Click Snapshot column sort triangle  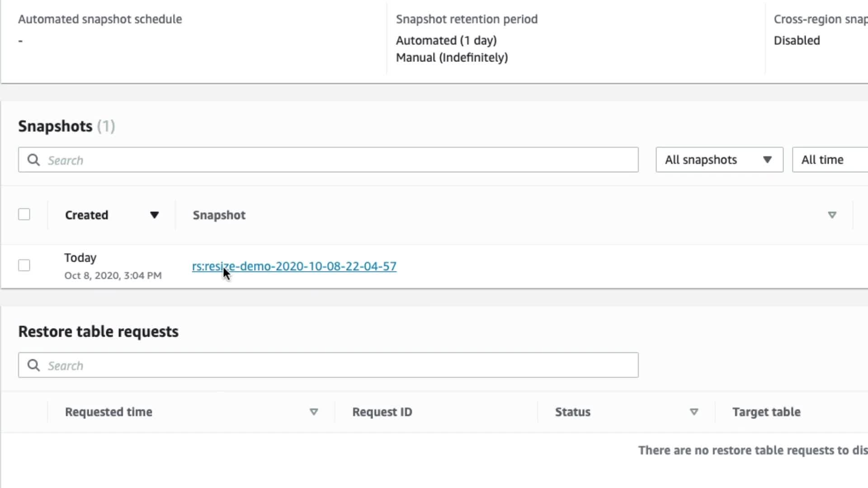(x=832, y=215)
